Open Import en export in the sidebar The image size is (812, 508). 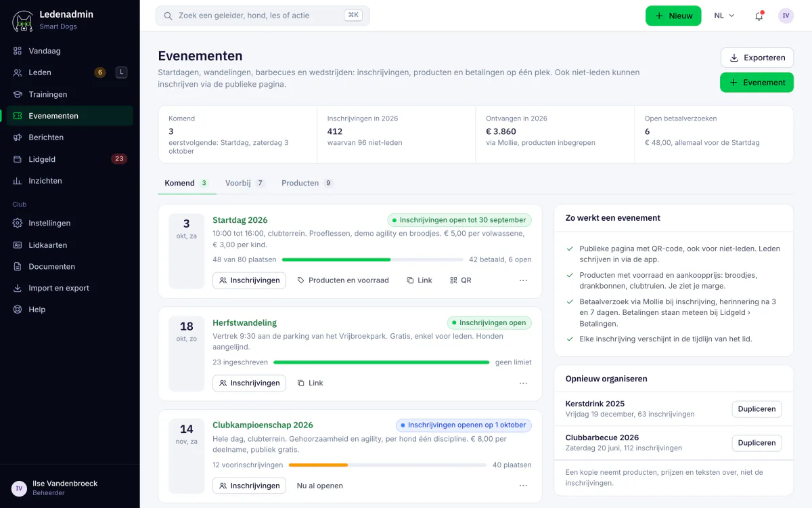(x=70, y=288)
